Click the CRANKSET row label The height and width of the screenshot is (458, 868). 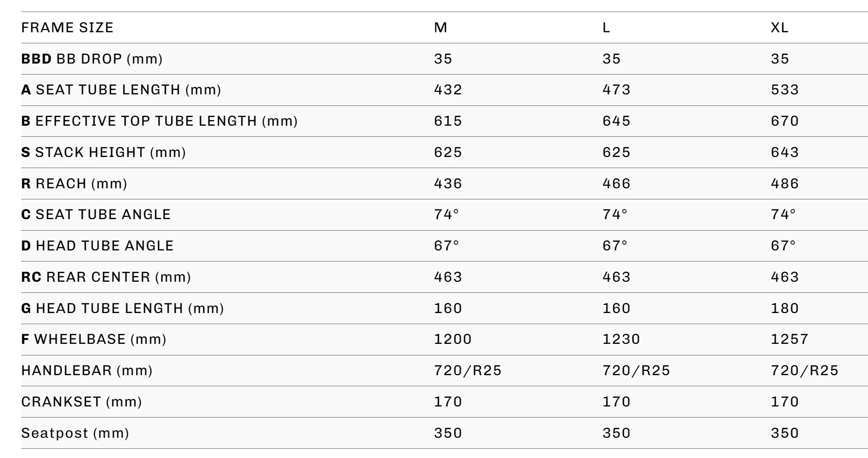click(81, 402)
